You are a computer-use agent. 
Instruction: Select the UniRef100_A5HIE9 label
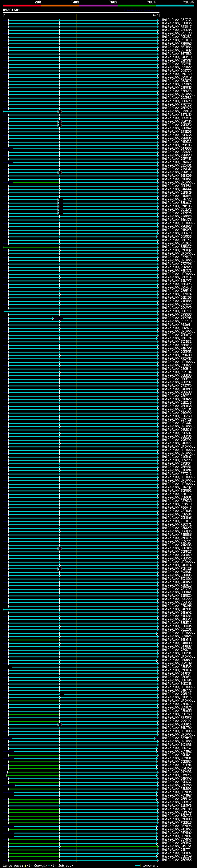177,569
